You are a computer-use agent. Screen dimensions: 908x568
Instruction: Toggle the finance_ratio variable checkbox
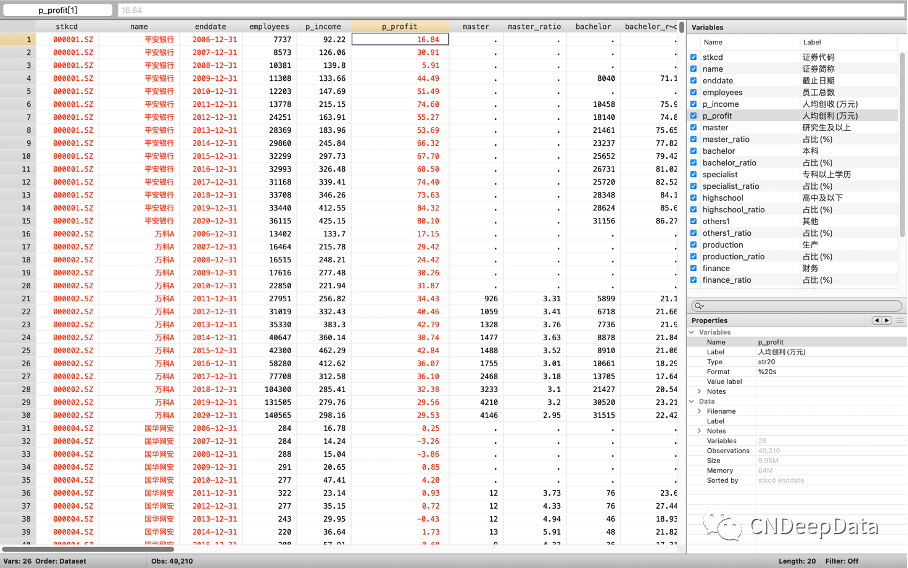pyautogui.click(x=694, y=280)
